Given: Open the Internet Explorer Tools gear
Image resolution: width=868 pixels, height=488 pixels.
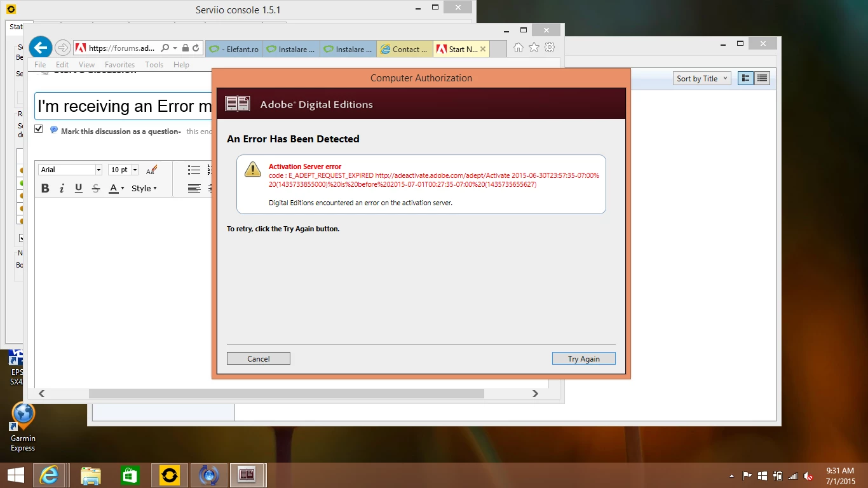Looking at the screenshot, I should click(550, 48).
